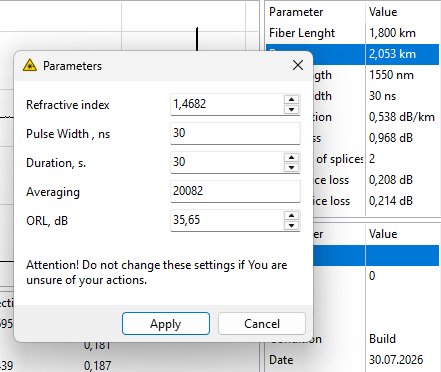
Task: Decrease ORL value with down arrow
Action: point(292,225)
